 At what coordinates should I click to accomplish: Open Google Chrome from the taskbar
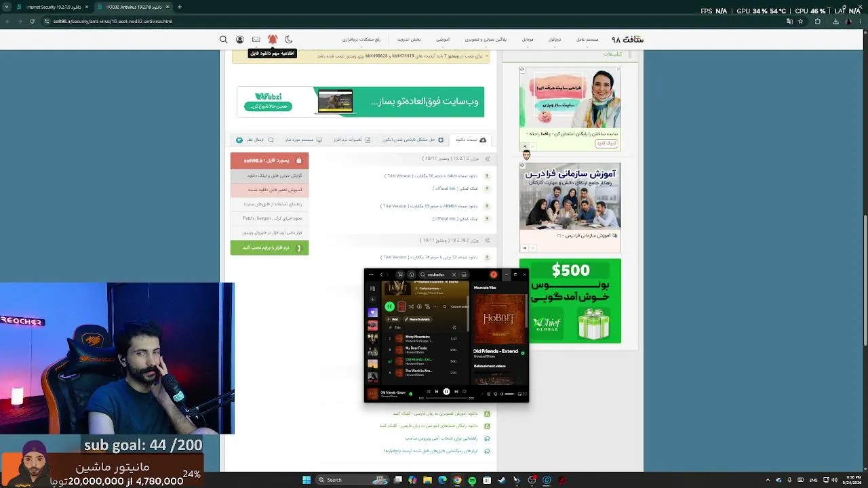(x=457, y=480)
